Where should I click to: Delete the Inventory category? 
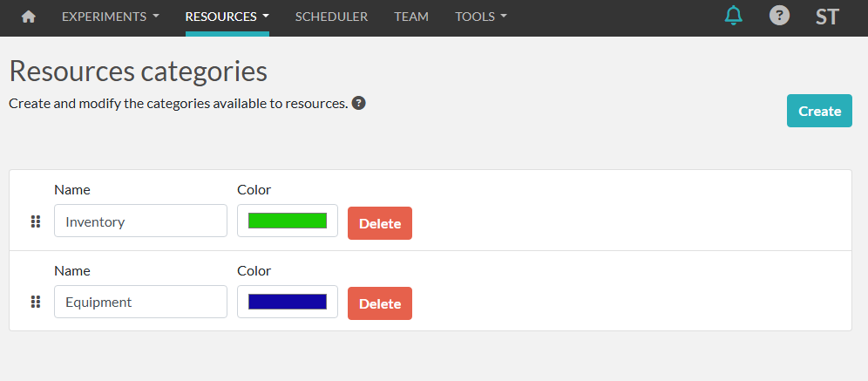pyautogui.click(x=380, y=223)
